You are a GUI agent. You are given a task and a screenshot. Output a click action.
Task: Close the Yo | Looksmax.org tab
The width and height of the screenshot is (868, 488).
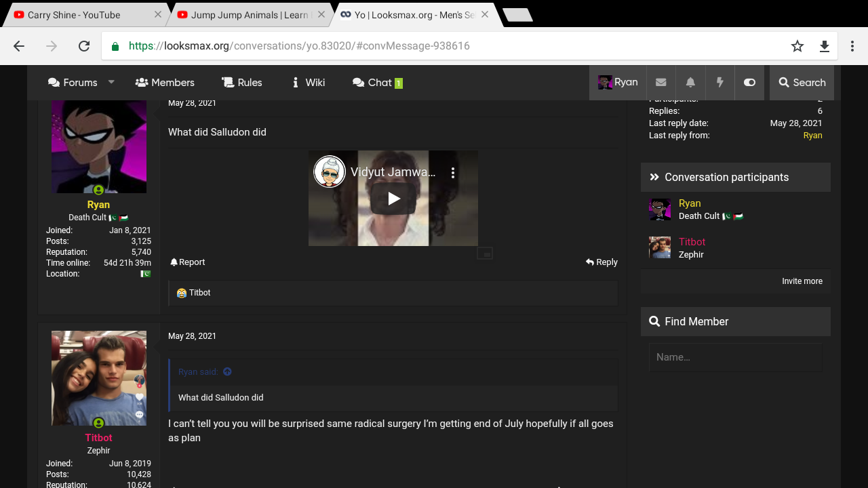pos(485,14)
